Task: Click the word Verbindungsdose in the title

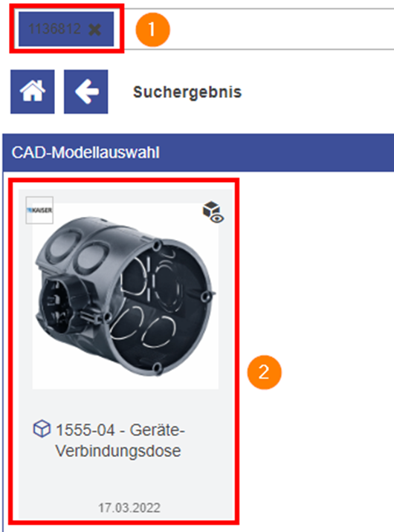Action: click(x=118, y=450)
